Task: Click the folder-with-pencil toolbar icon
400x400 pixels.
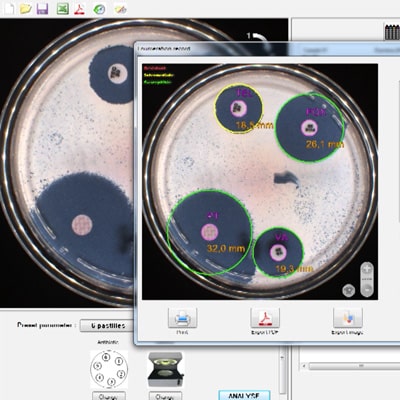Action: pyautogui.click(x=120, y=9)
